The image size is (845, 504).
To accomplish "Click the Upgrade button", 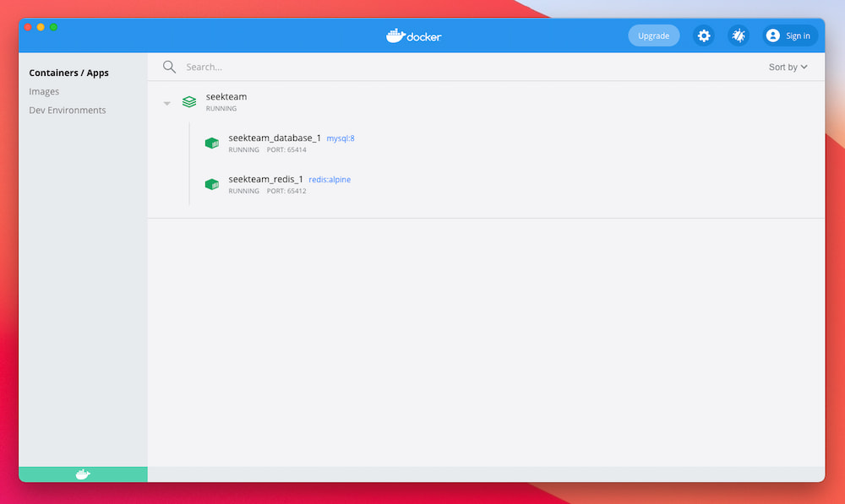I will (654, 35).
